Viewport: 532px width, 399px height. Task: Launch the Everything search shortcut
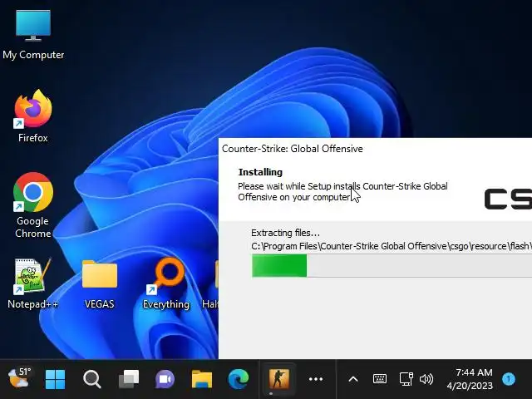166,283
